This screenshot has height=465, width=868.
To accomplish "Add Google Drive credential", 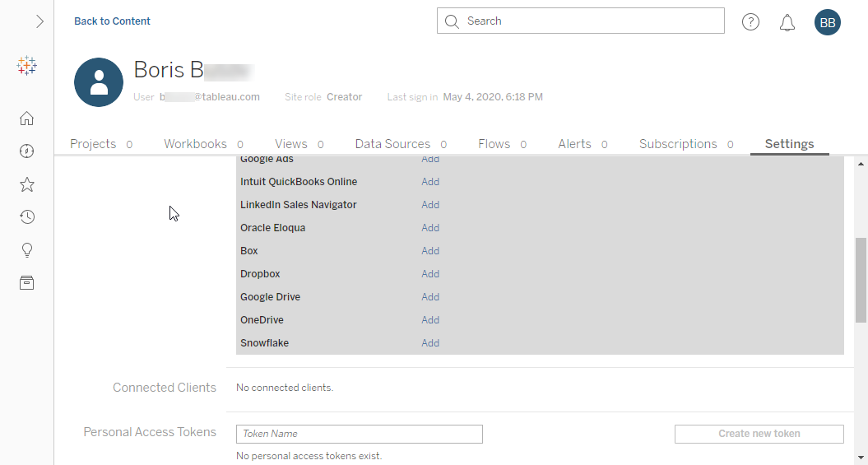I will click(430, 297).
